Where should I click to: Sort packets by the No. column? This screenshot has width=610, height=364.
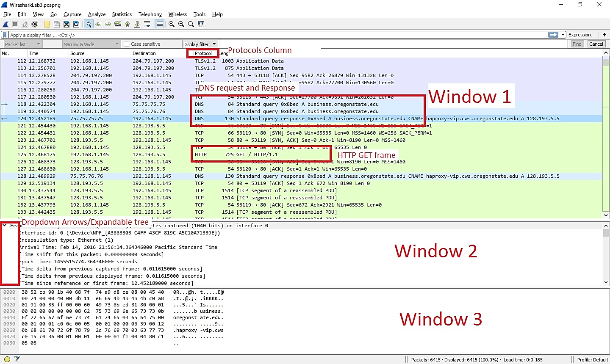point(14,53)
